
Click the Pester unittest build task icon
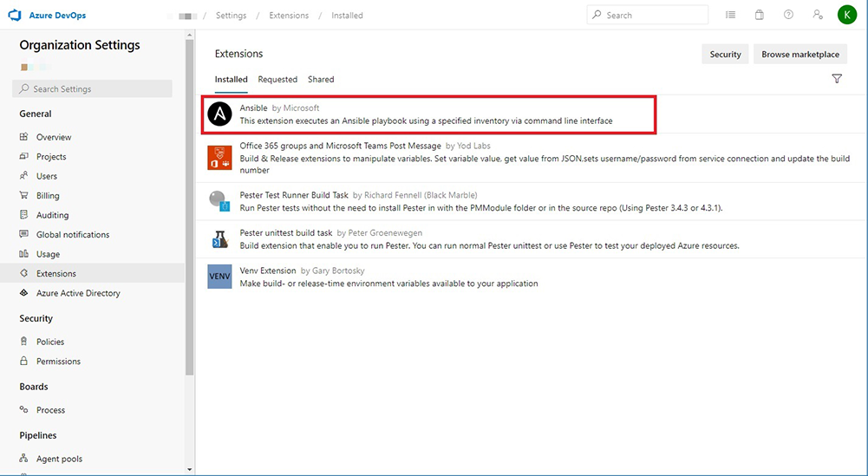pyautogui.click(x=219, y=239)
